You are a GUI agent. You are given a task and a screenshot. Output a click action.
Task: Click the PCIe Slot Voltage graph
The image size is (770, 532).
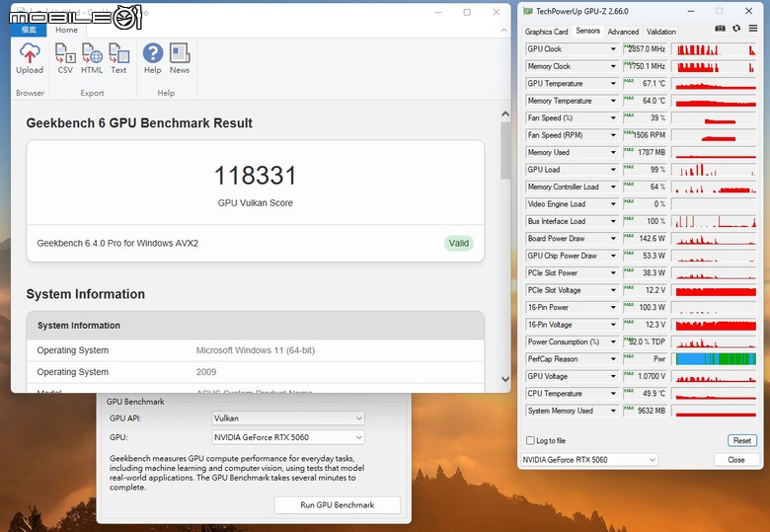pyautogui.click(x=714, y=290)
